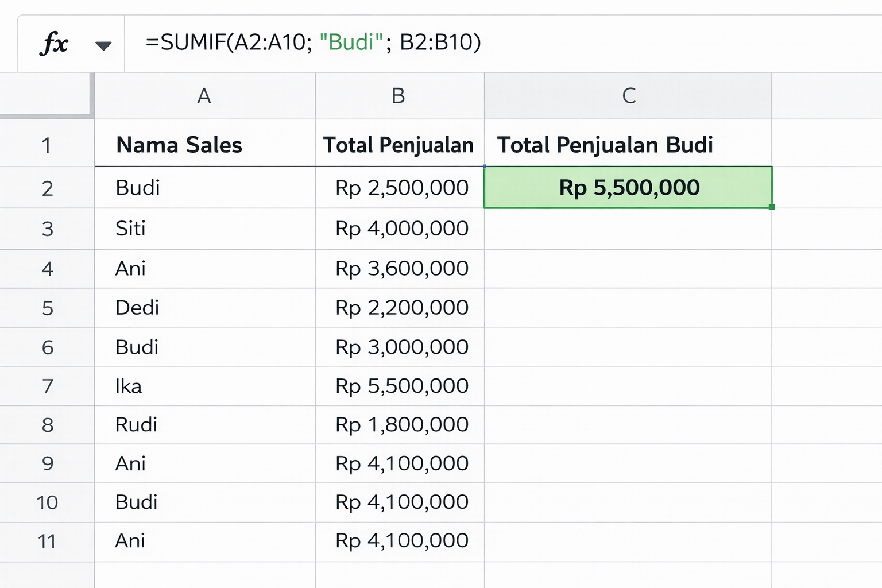
Task: Select column C header
Action: pyautogui.click(x=629, y=96)
